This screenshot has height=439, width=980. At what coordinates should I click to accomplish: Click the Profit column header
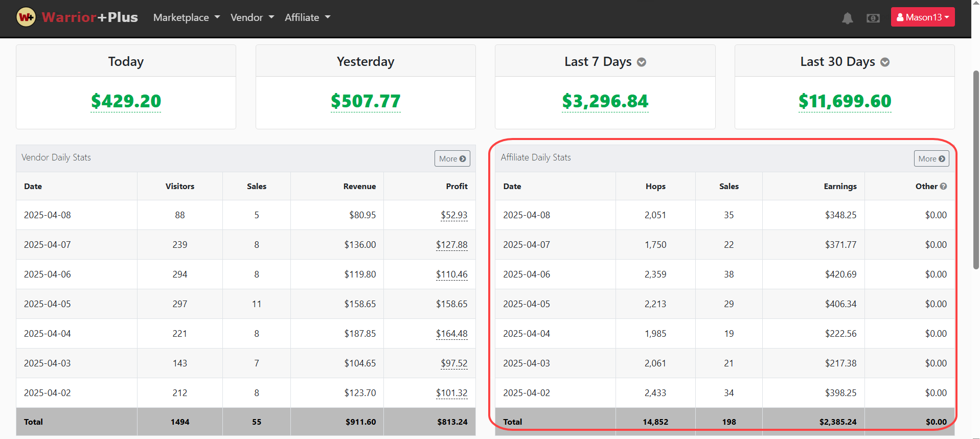tap(457, 187)
